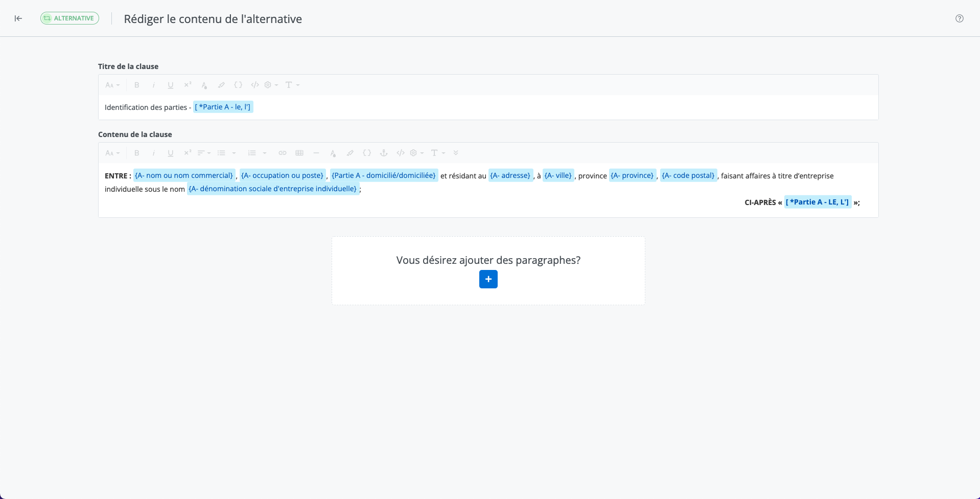Open text color picker in clause content toolbar
980x499 pixels.
click(x=333, y=153)
